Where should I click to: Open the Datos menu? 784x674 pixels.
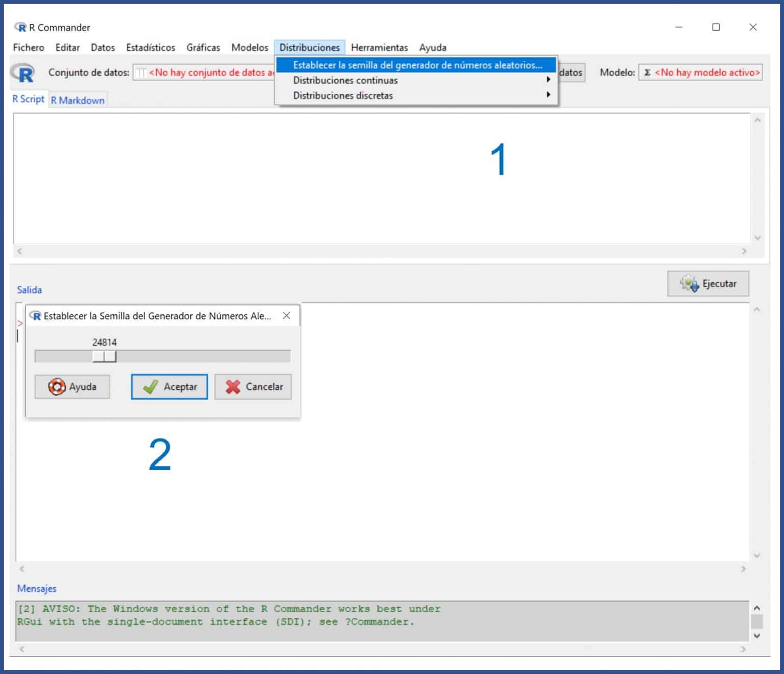pyautogui.click(x=103, y=47)
